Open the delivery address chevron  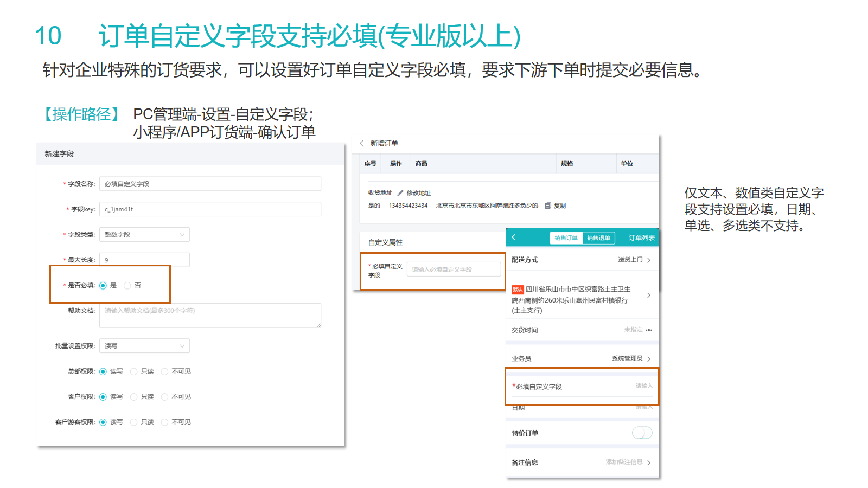tap(649, 296)
